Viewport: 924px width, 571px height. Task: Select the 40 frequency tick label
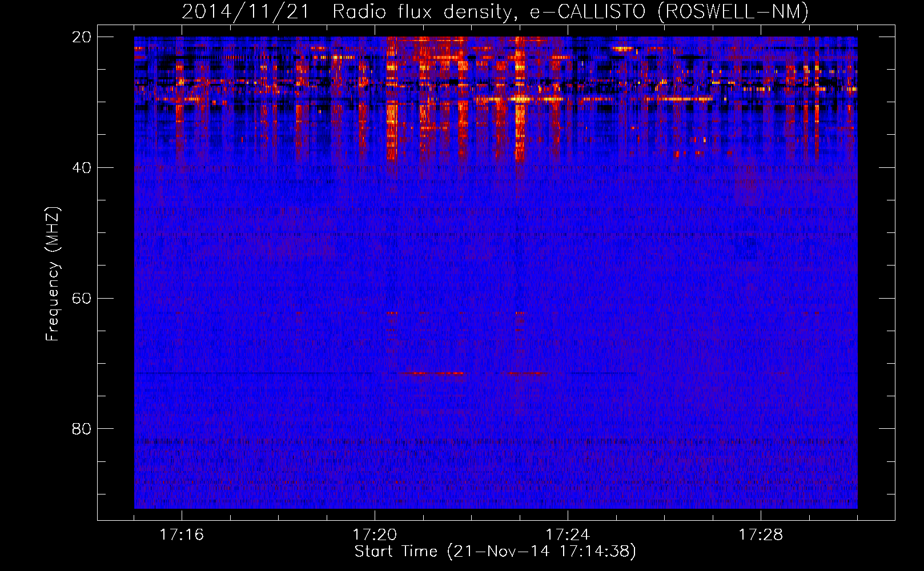click(82, 168)
